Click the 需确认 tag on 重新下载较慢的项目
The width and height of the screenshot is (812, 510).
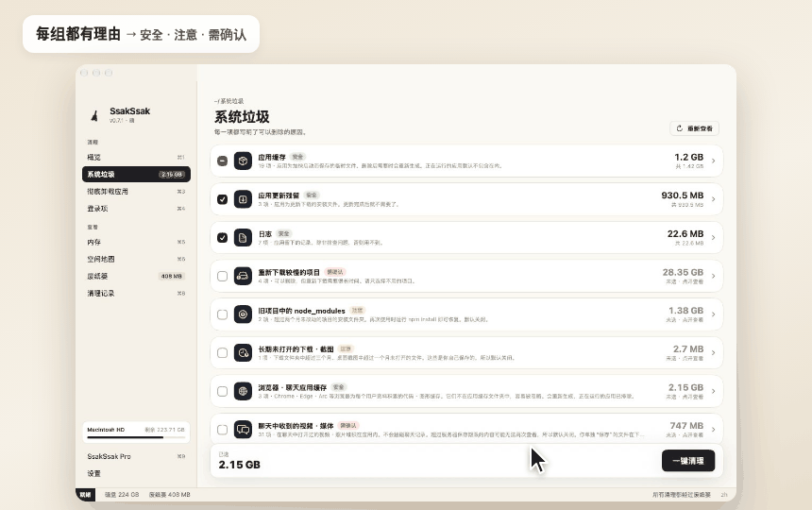click(334, 272)
